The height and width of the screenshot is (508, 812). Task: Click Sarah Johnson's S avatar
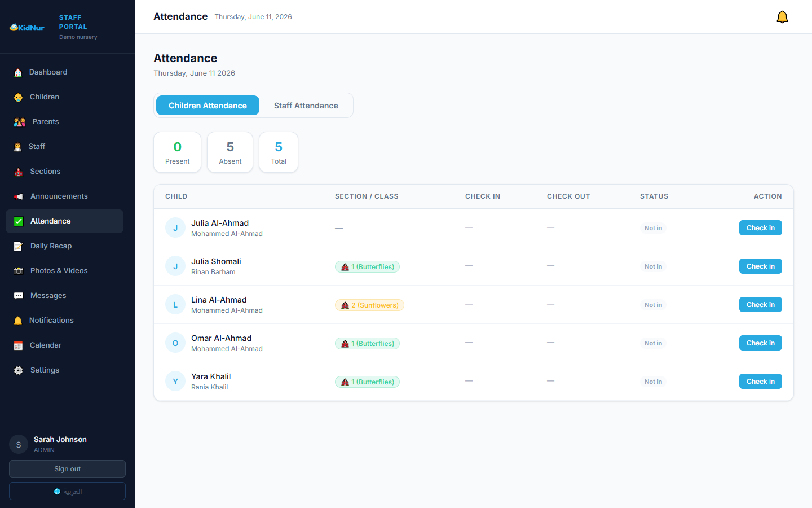[x=19, y=445]
